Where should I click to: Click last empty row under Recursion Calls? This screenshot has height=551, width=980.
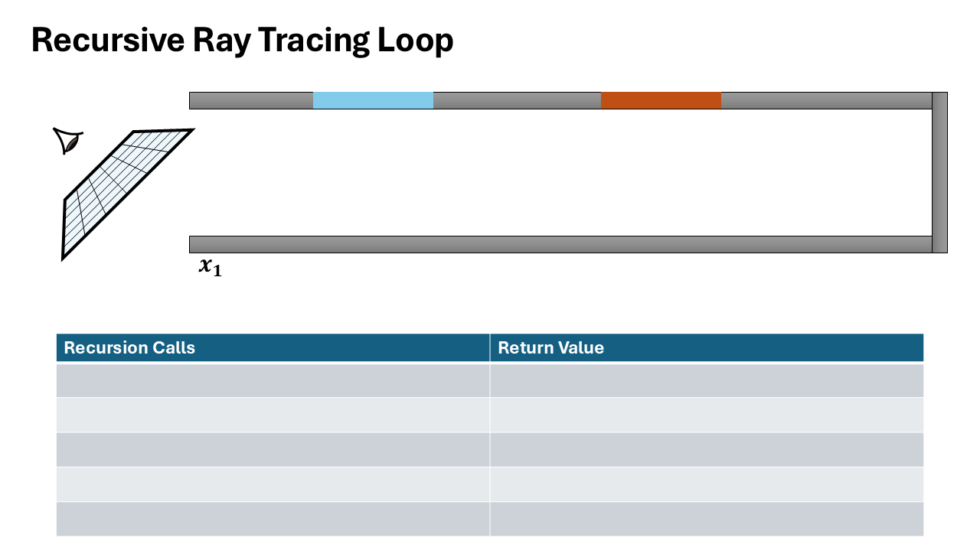pyautogui.click(x=273, y=519)
